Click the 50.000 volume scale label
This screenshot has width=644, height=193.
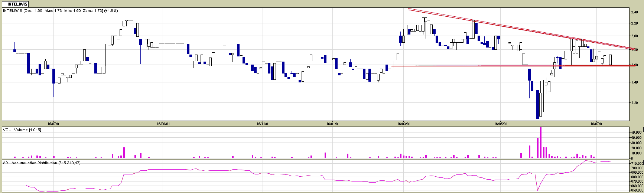point(637,133)
